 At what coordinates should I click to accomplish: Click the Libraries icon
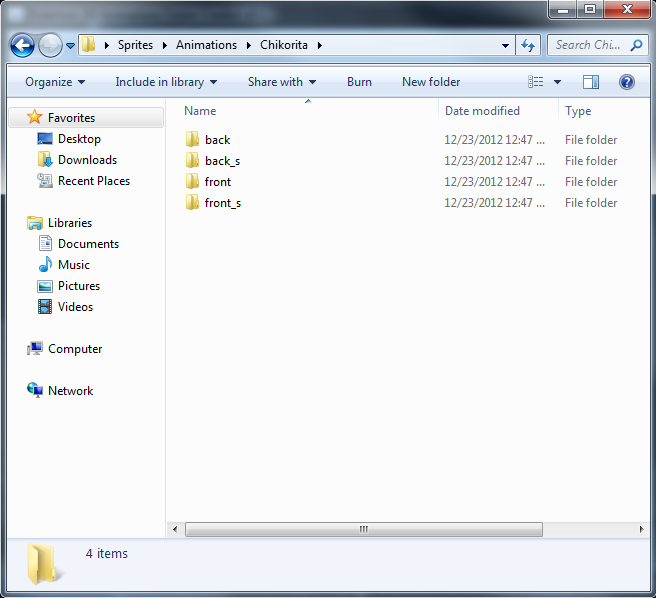click(x=35, y=223)
